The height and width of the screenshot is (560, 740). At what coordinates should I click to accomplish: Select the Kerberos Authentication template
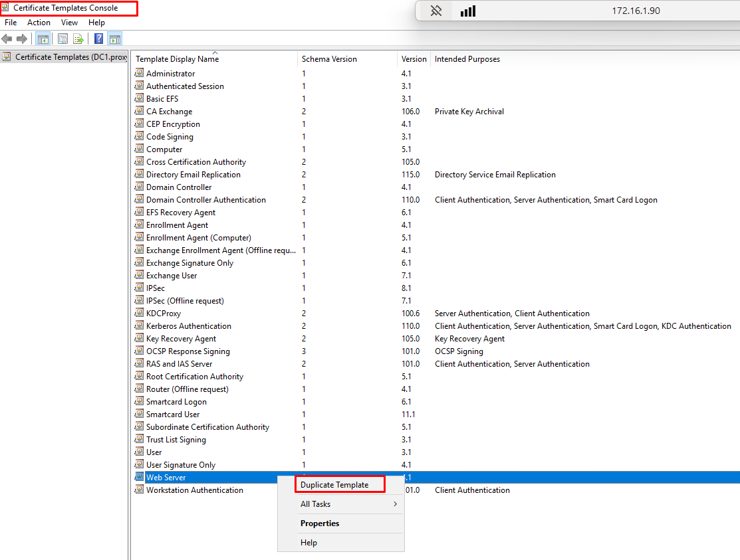coord(189,326)
